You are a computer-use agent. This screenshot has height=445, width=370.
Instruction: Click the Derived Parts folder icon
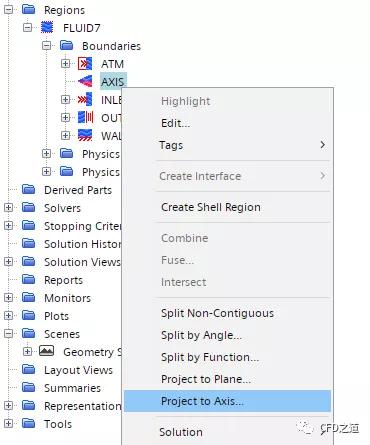29,190
